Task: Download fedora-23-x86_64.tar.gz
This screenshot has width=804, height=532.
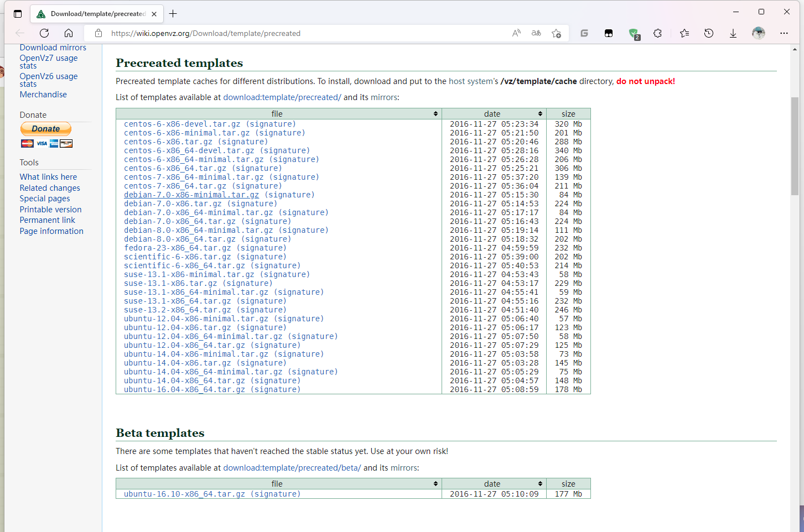Action: point(177,248)
